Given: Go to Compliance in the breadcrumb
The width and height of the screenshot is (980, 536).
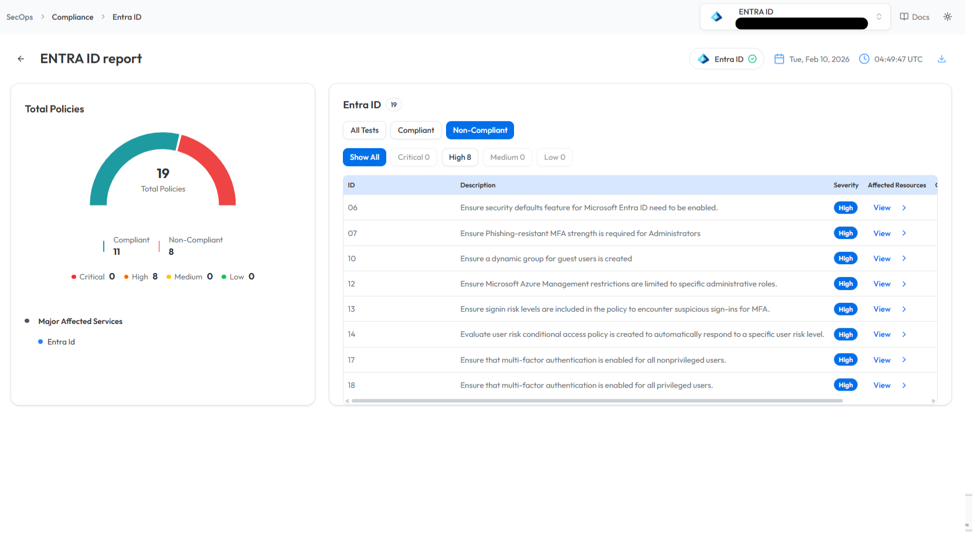Looking at the screenshot, I should (x=72, y=17).
